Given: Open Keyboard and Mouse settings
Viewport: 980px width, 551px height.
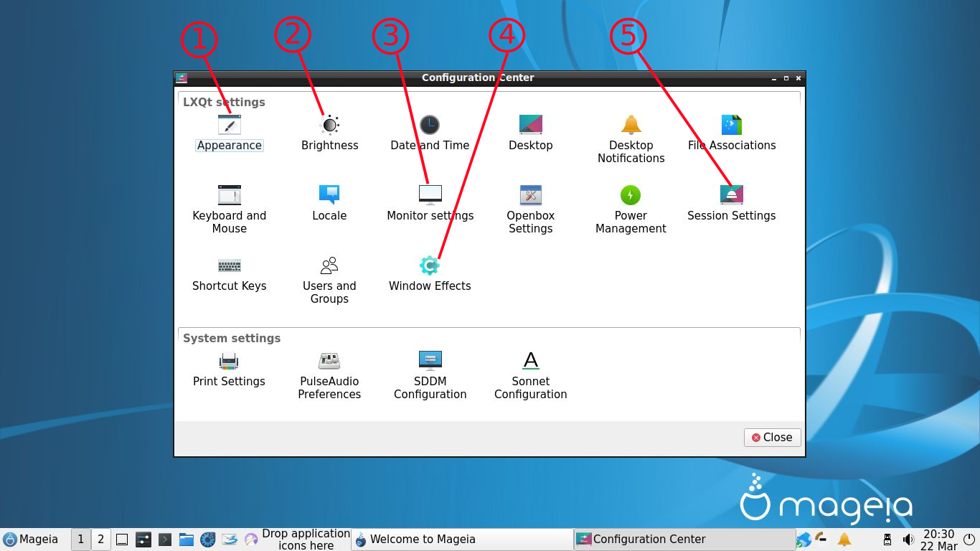Looking at the screenshot, I should tap(230, 195).
